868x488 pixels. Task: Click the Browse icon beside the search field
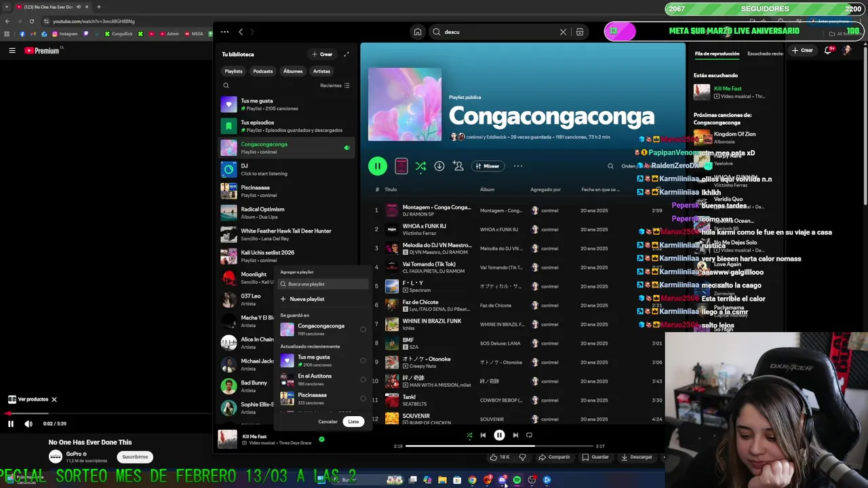(x=580, y=32)
